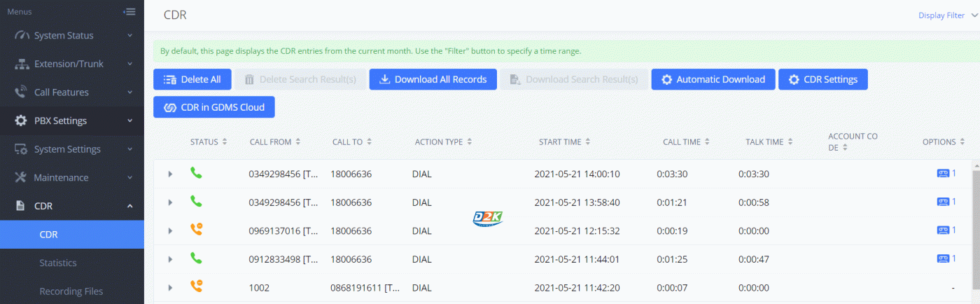The width and height of the screenshot is (980, 304).
Task: Collapse the sidebar menu icon
Action: tap(129, 12)
